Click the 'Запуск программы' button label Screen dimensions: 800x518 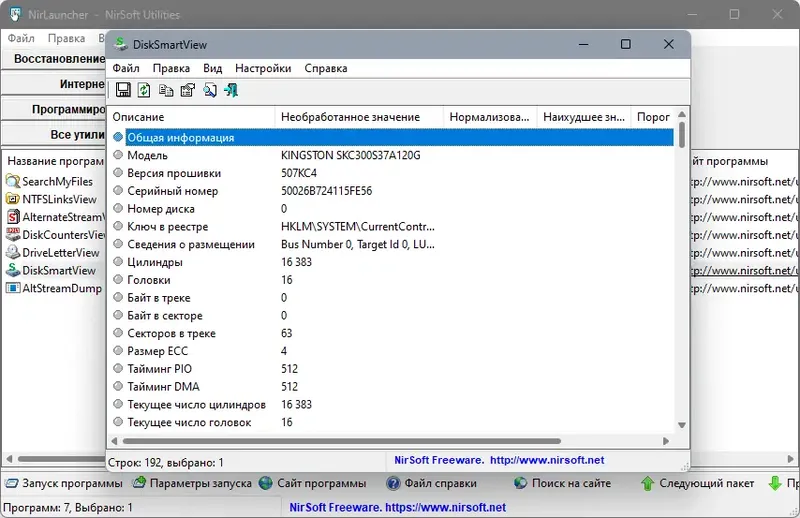click(x=72, y=483)
